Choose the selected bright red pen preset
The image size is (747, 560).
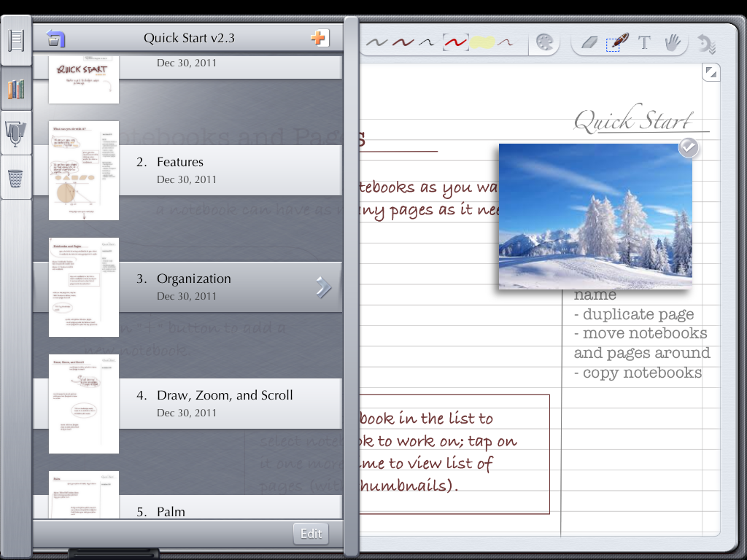click(x=455, y=43)
